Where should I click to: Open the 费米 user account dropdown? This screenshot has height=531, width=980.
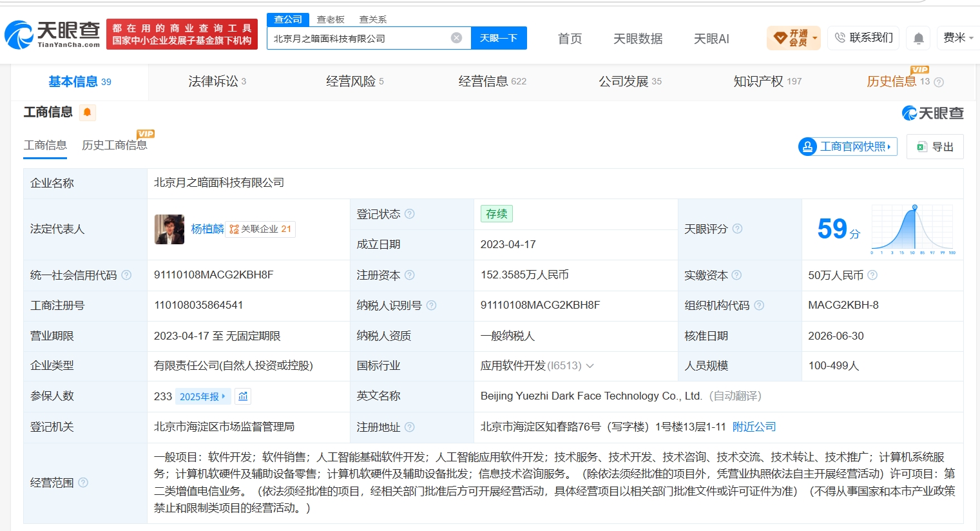point(958,38)
